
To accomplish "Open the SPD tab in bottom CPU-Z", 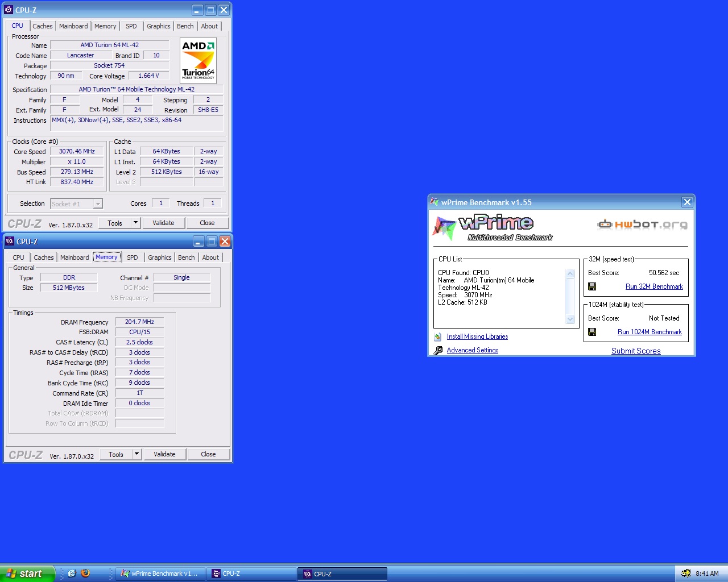I will pos(133,257).
